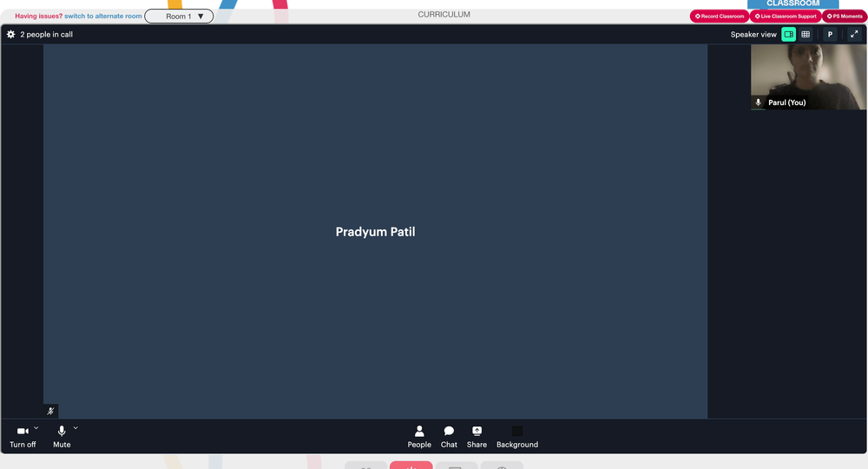Click the P avatar button
This screenshot has width=868, height=469.
[830, 35]
